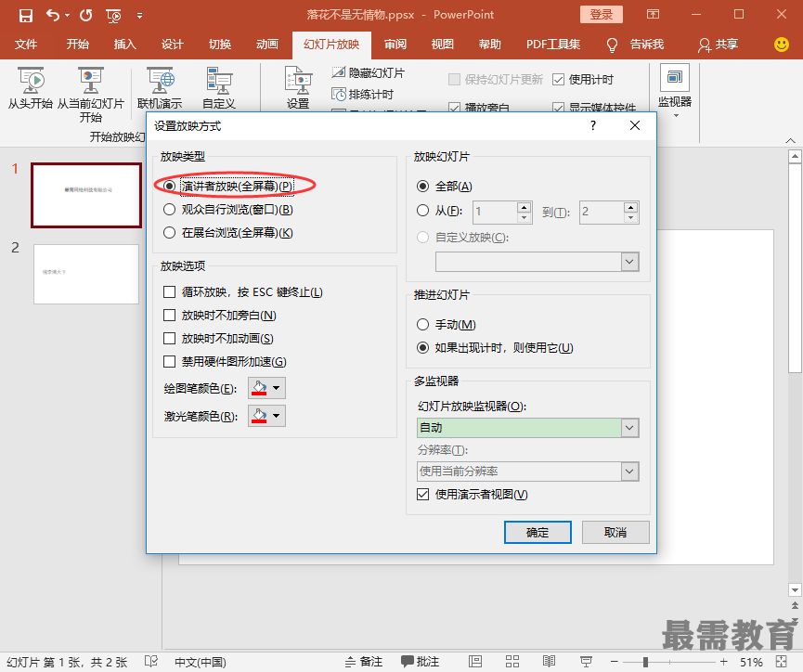Image resolution: width=803 pixels, height=672 pixels.
Task: Open 激光笔颜色 color picker
Action: tap(266, 416)
